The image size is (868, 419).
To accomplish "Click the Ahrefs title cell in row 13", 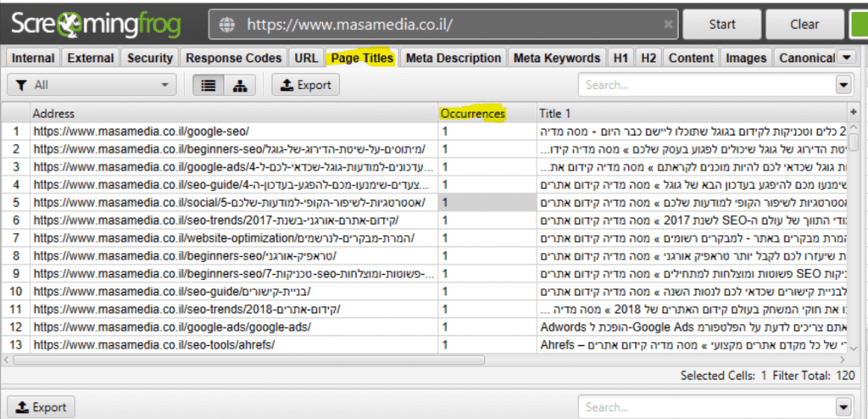I will [692, 344].
